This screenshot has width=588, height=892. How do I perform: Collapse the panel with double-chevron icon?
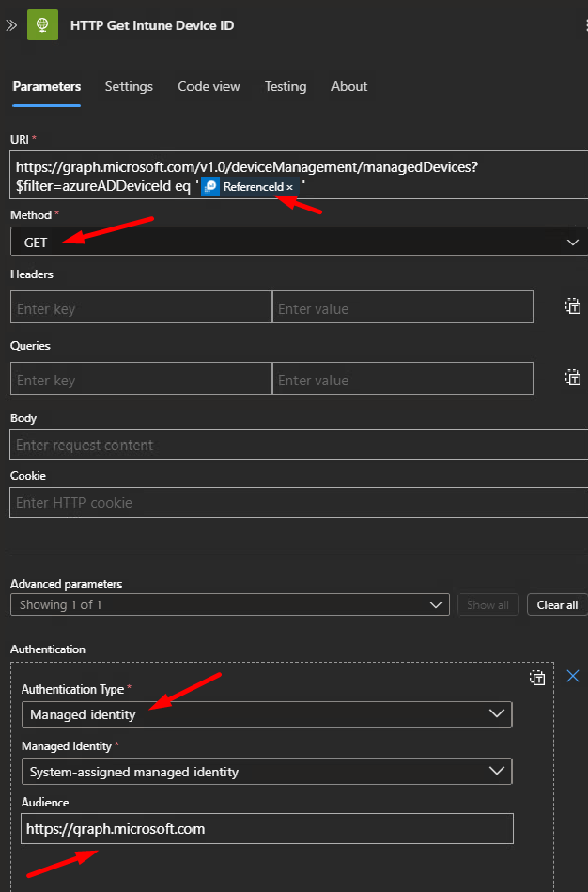pos(11,25)
